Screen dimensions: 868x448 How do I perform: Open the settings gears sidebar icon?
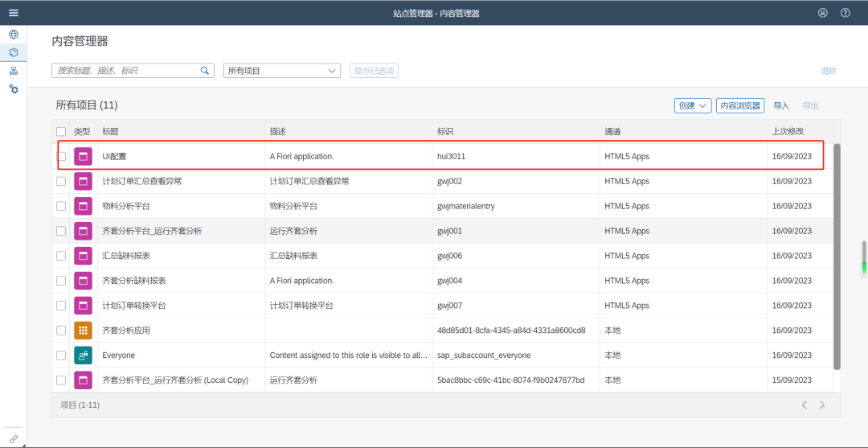(14, 88)
